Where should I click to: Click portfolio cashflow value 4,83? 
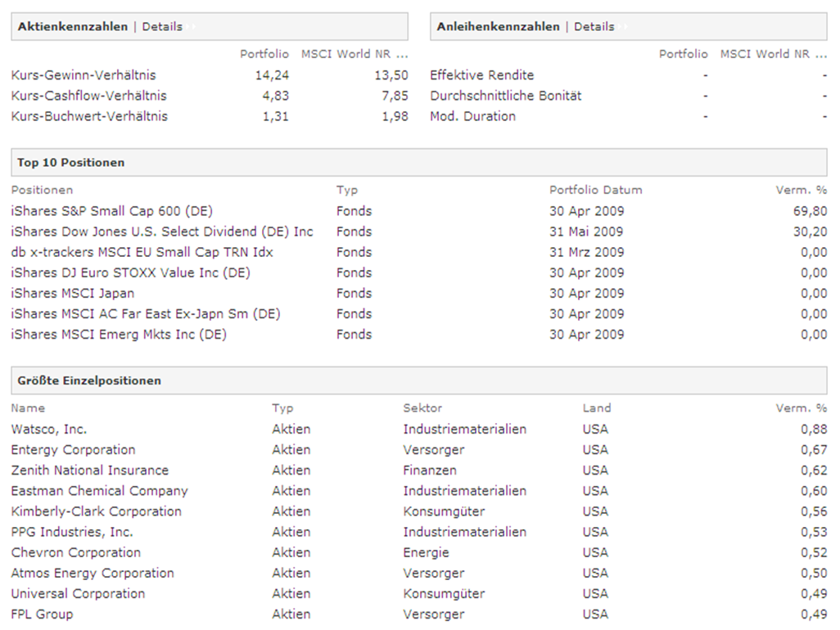(x=275, y=96)
